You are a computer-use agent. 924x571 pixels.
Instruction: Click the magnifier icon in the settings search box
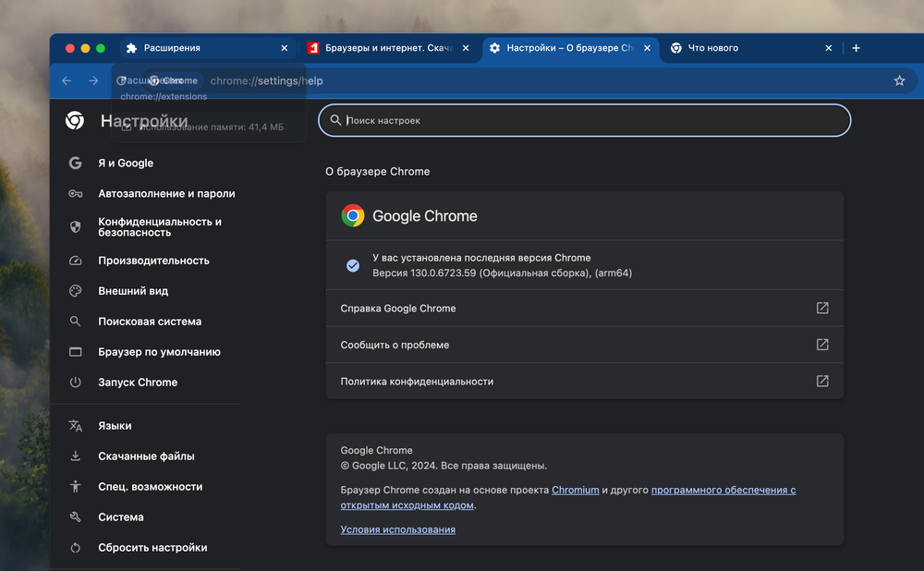coord(335,120)
